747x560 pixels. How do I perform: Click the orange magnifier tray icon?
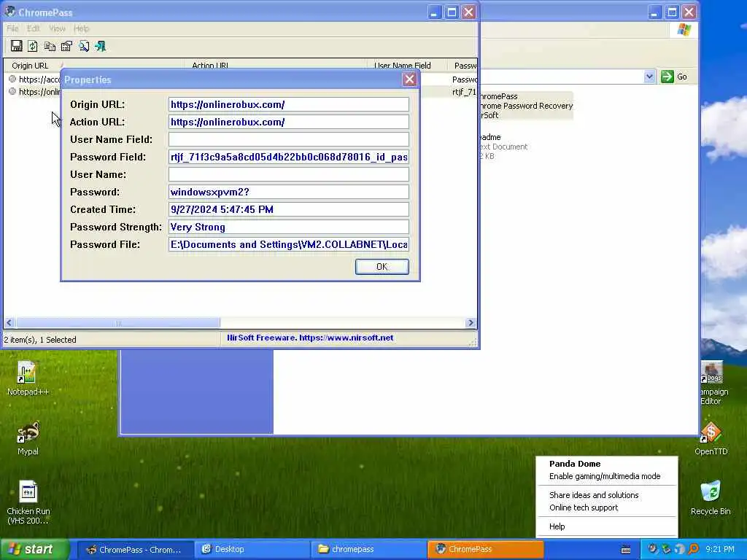click(694, 549)
